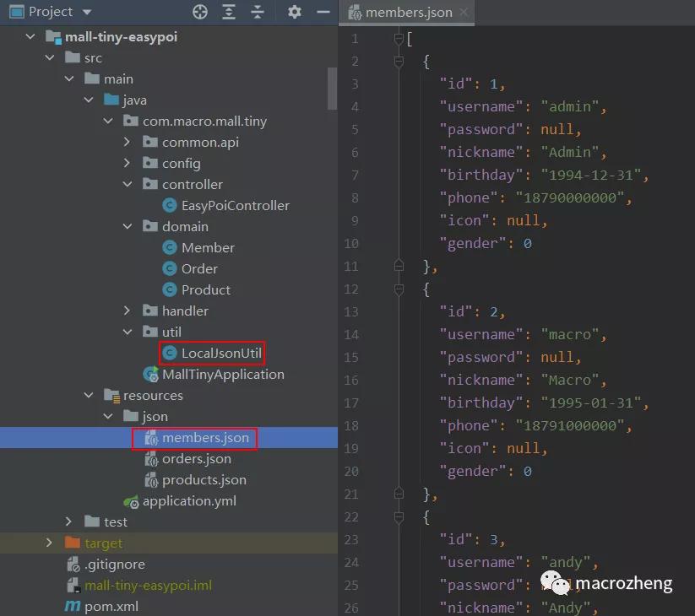Image resolution: width=695 pixels, height=616 pixels.
Task: Click the Select Opened File crosshair icon
Action: pos(199,12)
